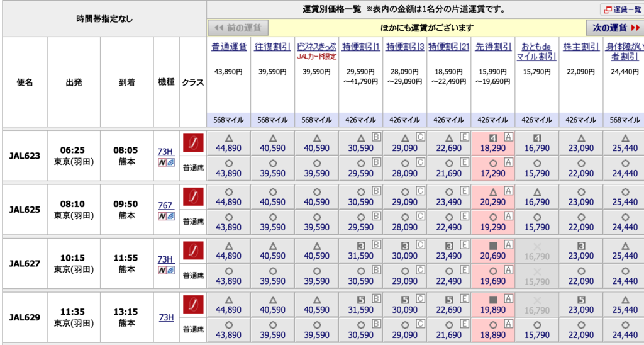644x345 pixels.
Task: Select JAL629 普通席 おともdeマイル 15,790 fare
Action: (x=537, y=330)
